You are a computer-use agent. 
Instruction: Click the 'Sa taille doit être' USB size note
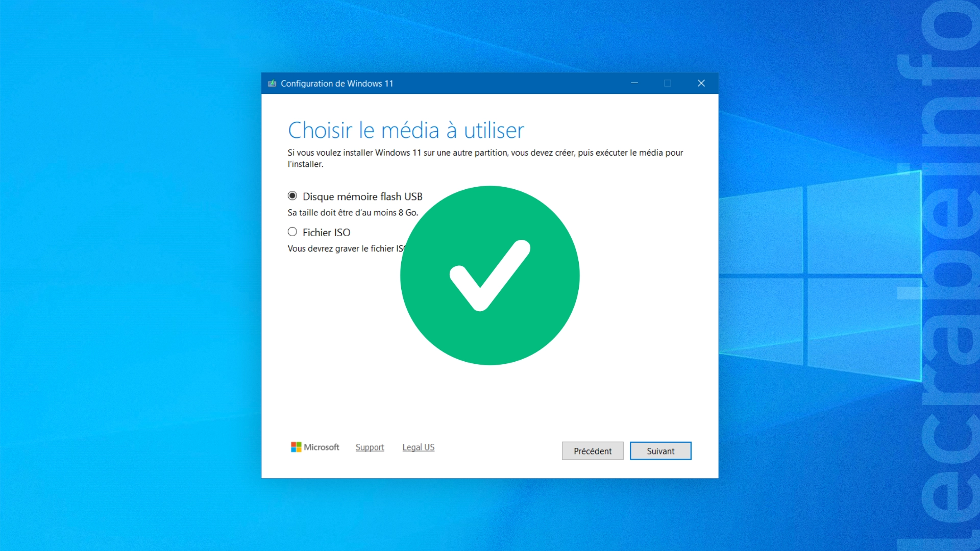(x=352, y=213)
